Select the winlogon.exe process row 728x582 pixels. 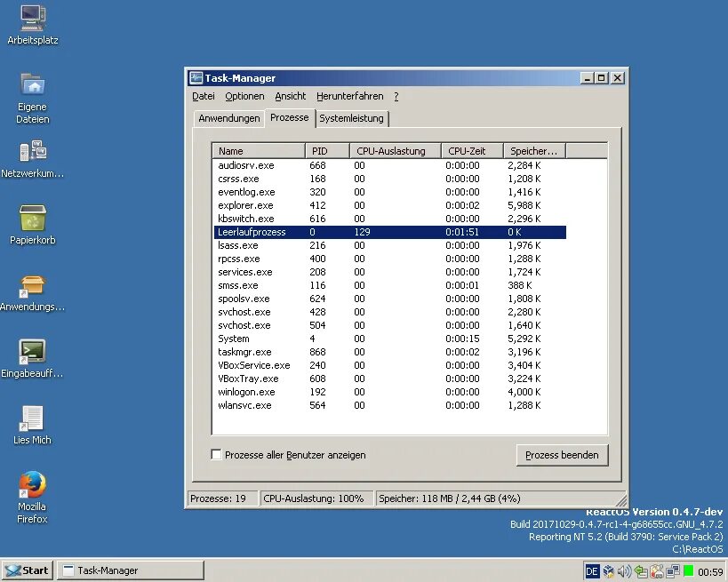pos(390,392)
